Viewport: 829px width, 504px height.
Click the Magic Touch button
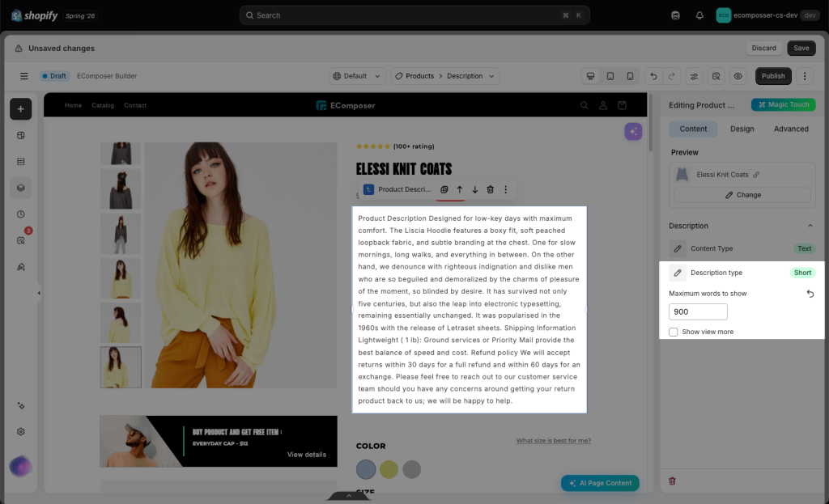tap(783, 104)
